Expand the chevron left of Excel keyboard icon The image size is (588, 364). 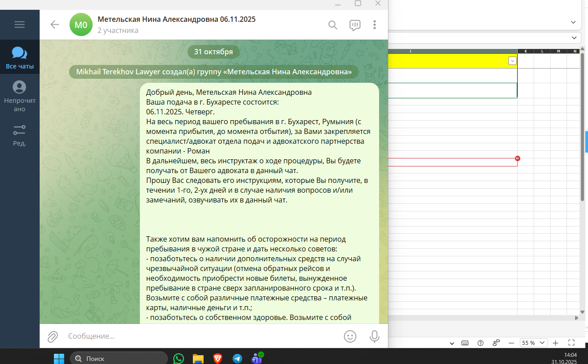(x=452, y=343)
